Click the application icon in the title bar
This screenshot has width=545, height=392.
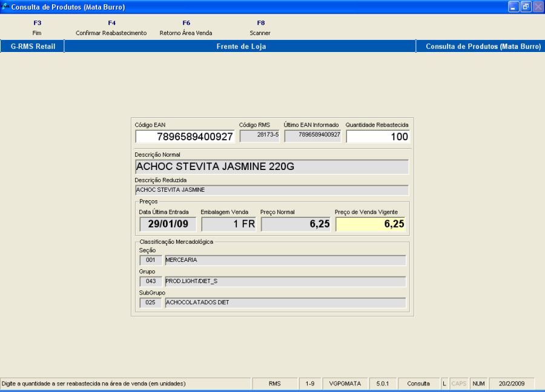click(5, 7)
